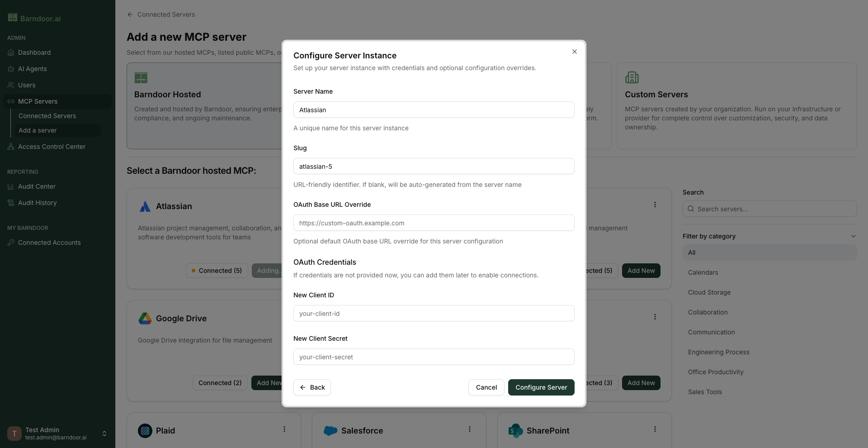
Task: Click the Configure Server button
Action: [x=541, y=387]
